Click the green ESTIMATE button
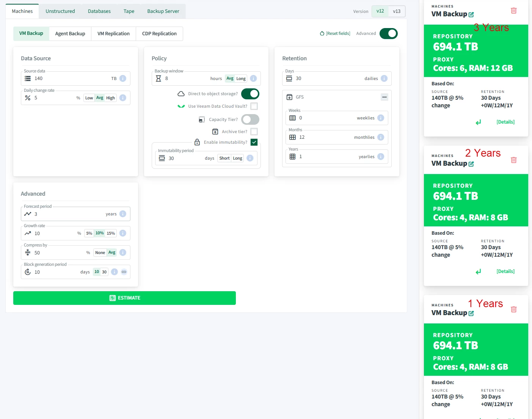 [x=124, y=298]
